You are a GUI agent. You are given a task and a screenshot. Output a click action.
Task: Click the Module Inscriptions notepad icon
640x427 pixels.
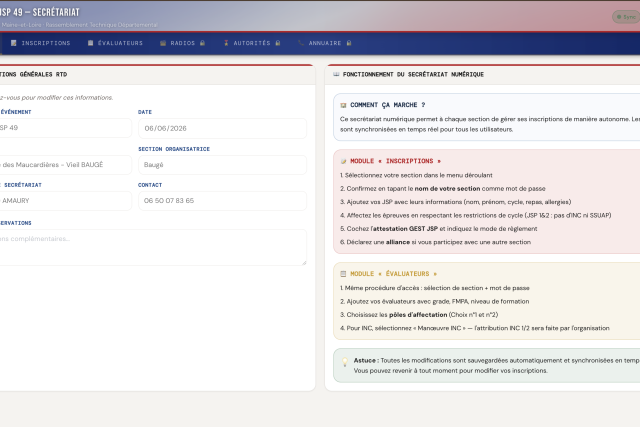click(343, 161)
